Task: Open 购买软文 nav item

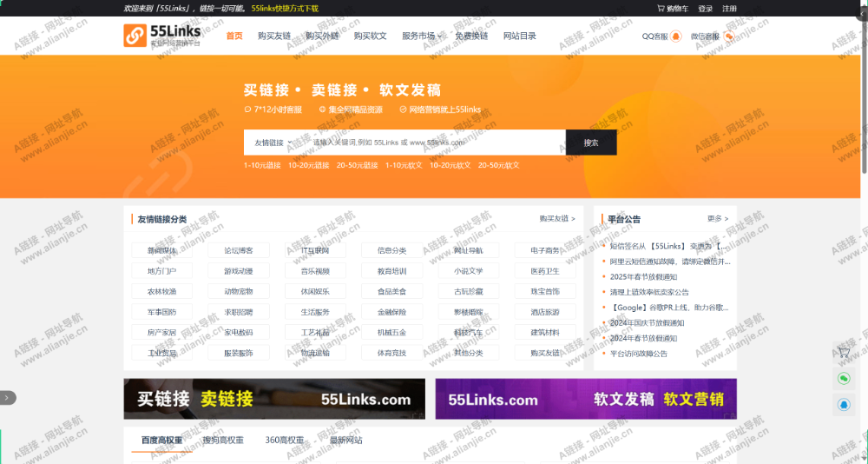Action: 371,36
